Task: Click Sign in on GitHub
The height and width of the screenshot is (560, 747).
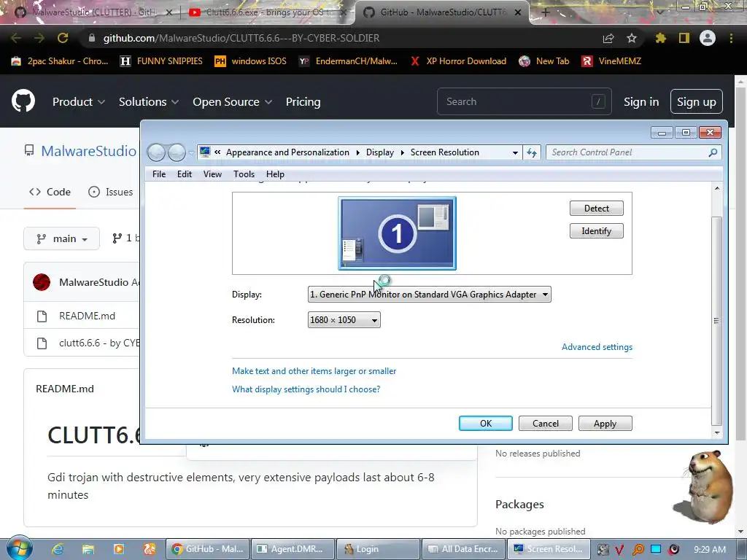Action: [641, 102]
